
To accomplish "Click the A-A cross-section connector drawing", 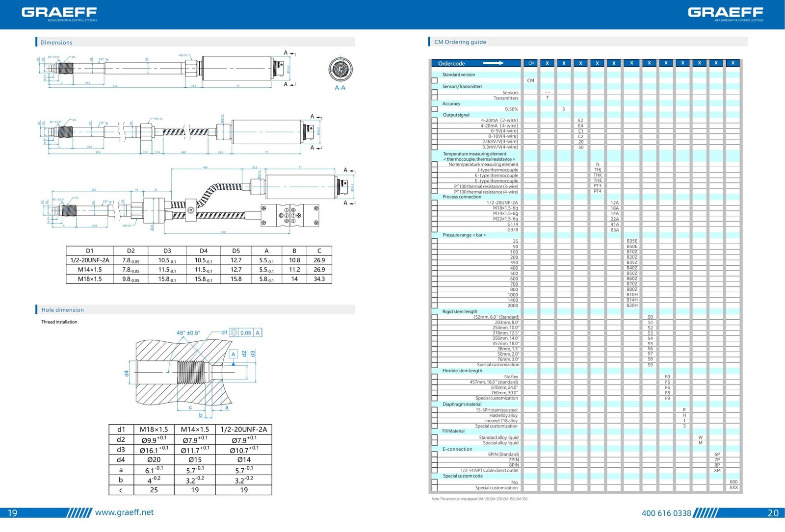I will coord(339,70).
